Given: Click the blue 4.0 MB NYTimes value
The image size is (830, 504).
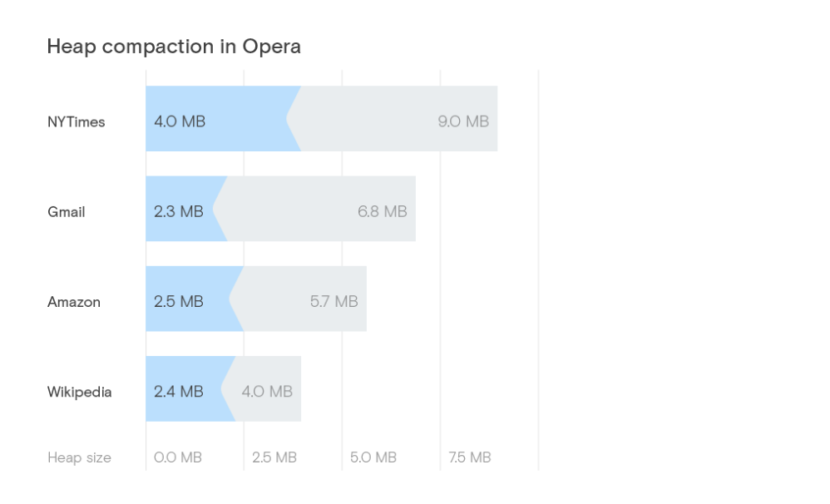Looking at the screenshot, I should pos(180,121).
